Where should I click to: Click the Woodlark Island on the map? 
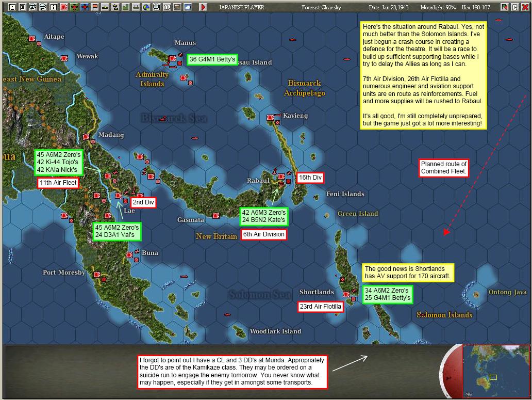click(239, 331)
